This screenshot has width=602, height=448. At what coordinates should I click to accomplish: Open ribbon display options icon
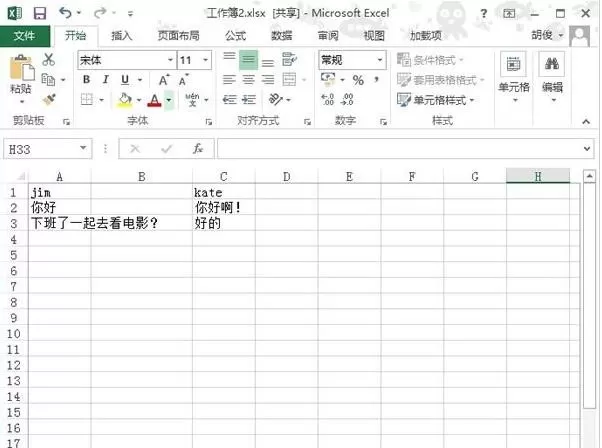click(x=509, y=14)
